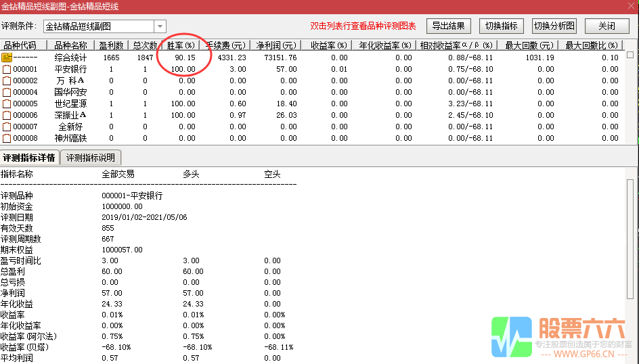The width and height of the screenshot is (639, 364).
Task: Switch to the 评测指标说明 tab
Action: coord(91,158)
